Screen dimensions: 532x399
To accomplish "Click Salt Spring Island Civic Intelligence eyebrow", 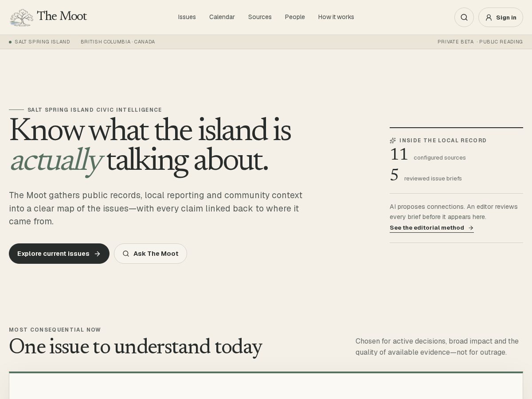I will pos(94,110).
